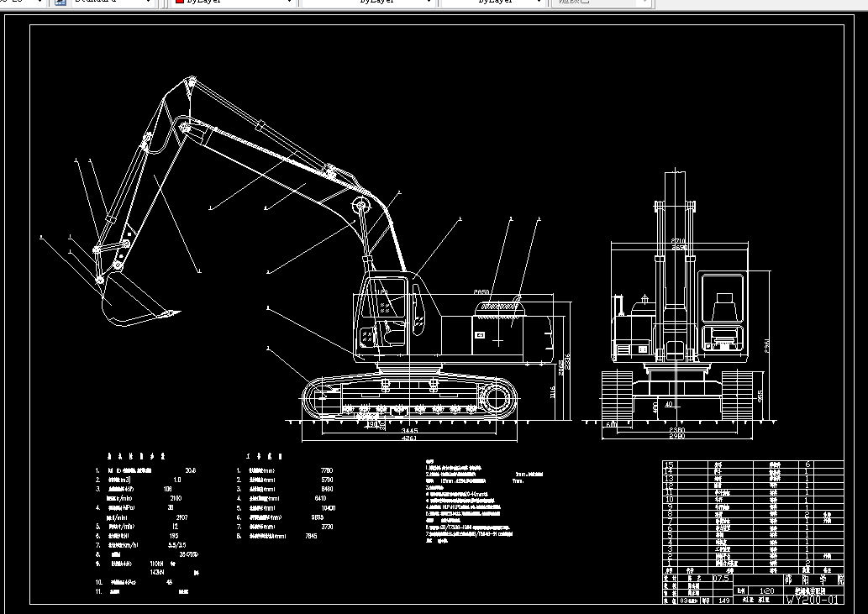Click the travel speed value 5.5/3.5
The height and width of the screenshot is (614, 868).
tap(176, 545)
